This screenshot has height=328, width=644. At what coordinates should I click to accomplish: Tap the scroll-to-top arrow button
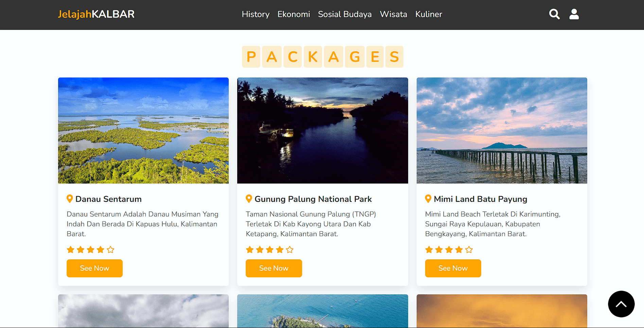tap(621, 304)
